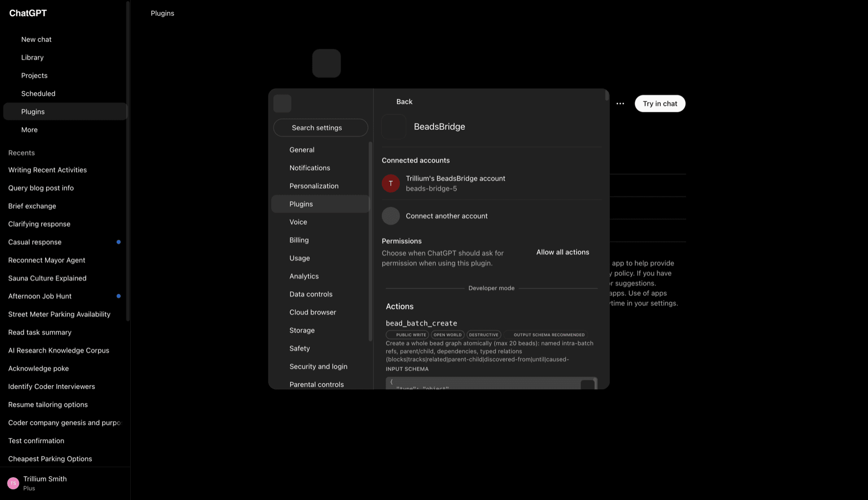This screenshot has height=500, width=868.
Task: Click the pink TS profile avatar
Action: pos(13,483)
